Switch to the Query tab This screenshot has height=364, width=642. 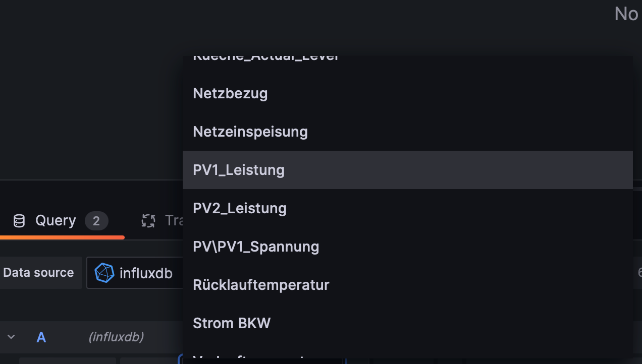[56, 221]
